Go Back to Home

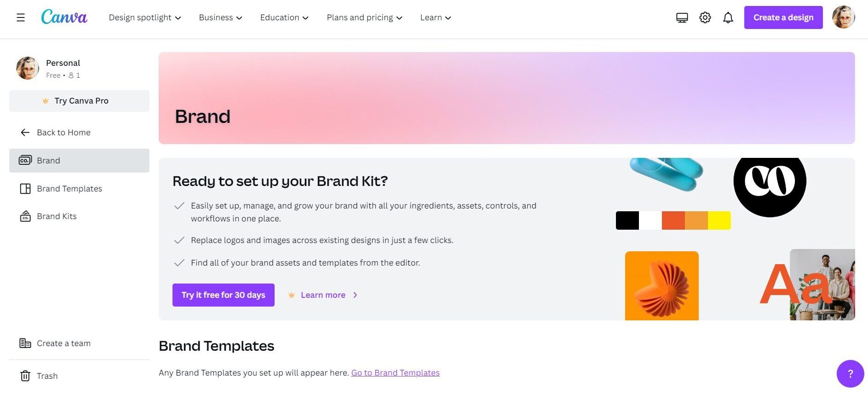(63, 133)
